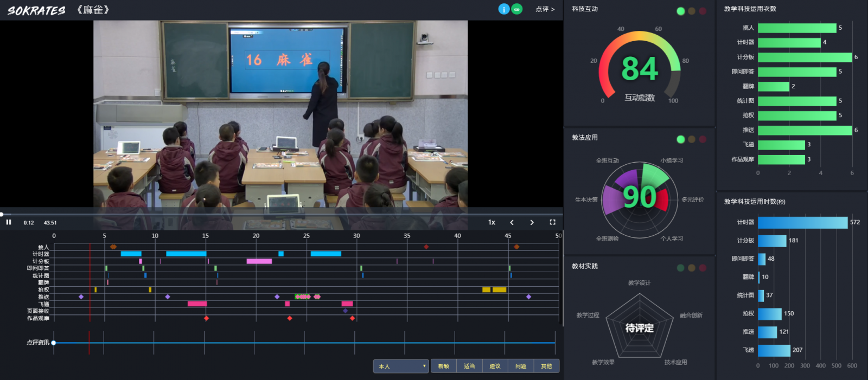The width and height of the screenshot is (868, 380).
Task: Jump to next video segment arrow
Action: click(532, 222)
